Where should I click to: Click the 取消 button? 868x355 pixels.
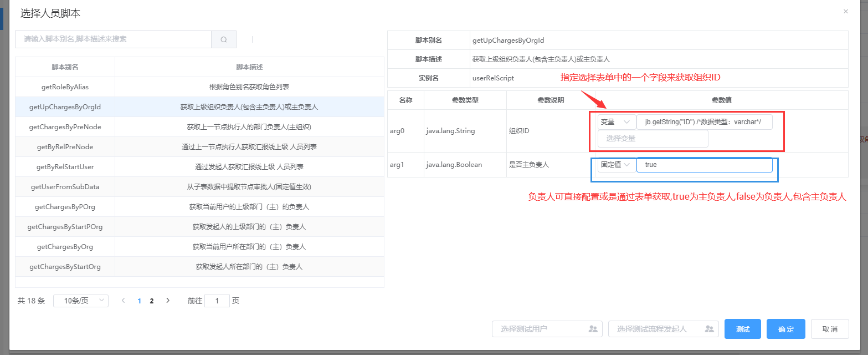click(830, 329)
